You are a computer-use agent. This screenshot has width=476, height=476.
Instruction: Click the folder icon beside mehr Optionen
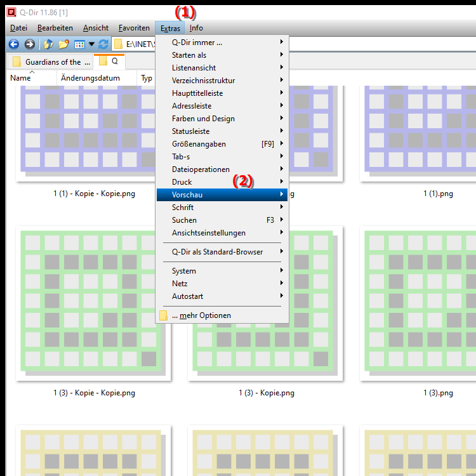pos(163,315)
